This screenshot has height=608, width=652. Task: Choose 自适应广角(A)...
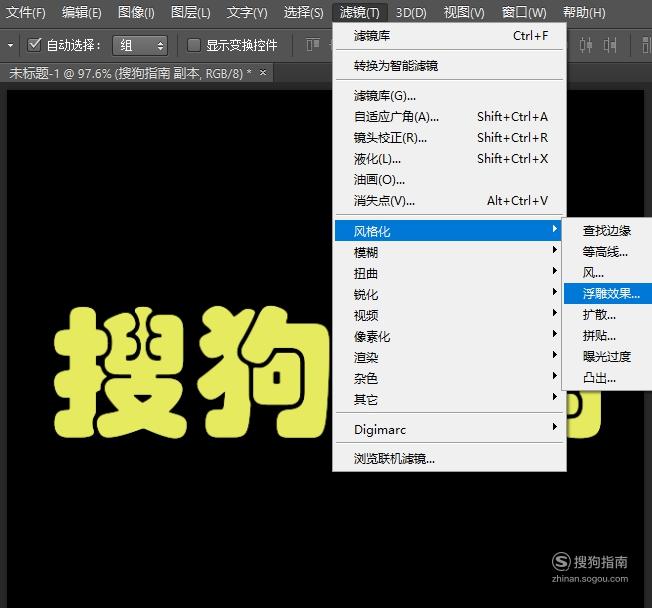tap(449, 117)
